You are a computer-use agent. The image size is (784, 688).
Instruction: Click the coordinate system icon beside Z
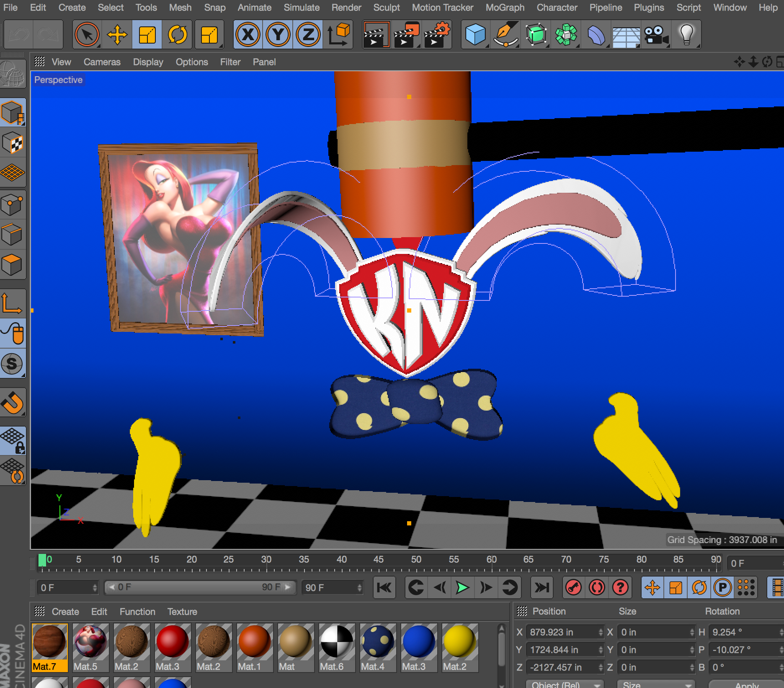(338, 34)
